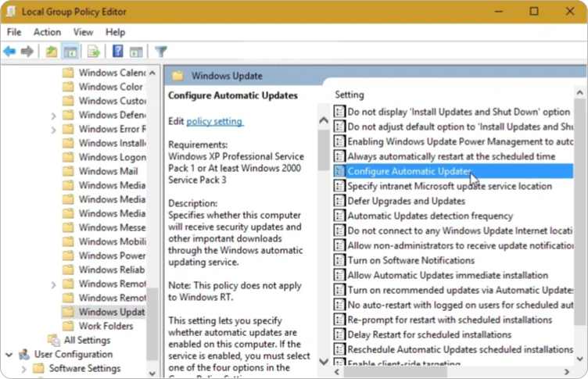
Task: Click the Setting column header
Action: point(350,95)
